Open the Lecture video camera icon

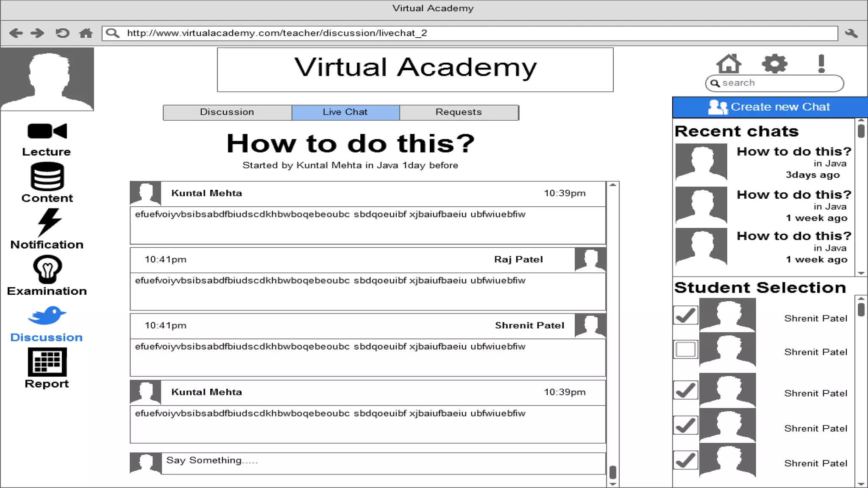coord(47,131)
